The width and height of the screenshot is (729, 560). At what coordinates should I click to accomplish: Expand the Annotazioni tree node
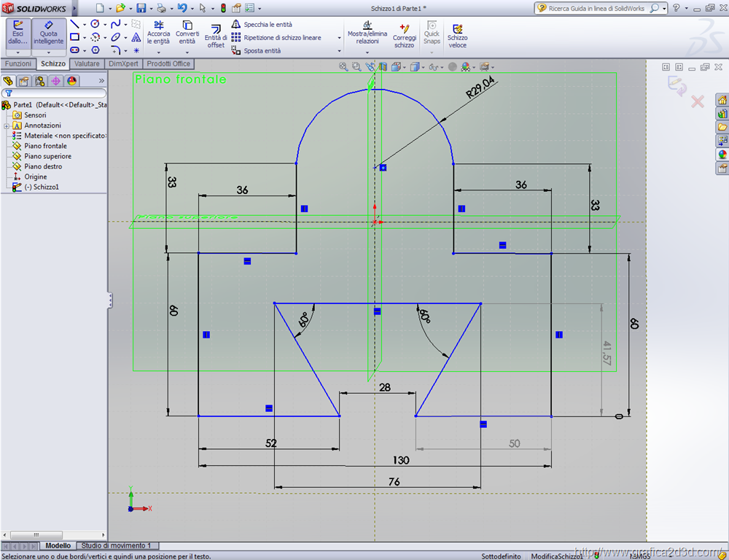tap(6, 125)
